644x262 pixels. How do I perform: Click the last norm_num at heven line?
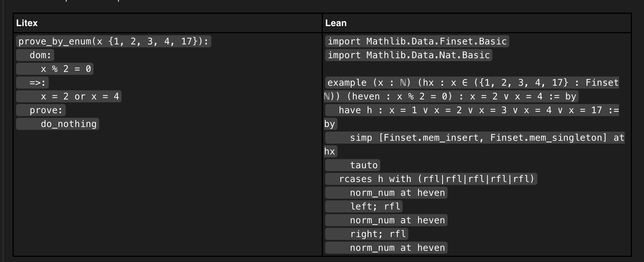386,248
